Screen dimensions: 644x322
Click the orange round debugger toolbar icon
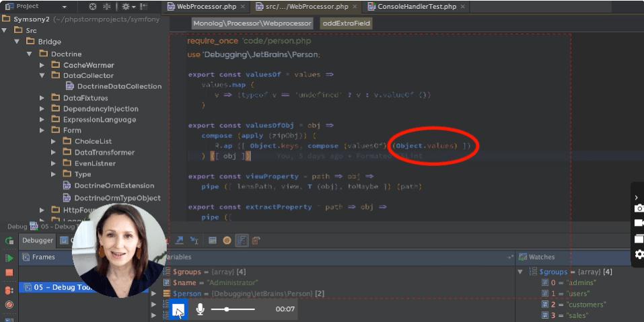pos(227,241)
